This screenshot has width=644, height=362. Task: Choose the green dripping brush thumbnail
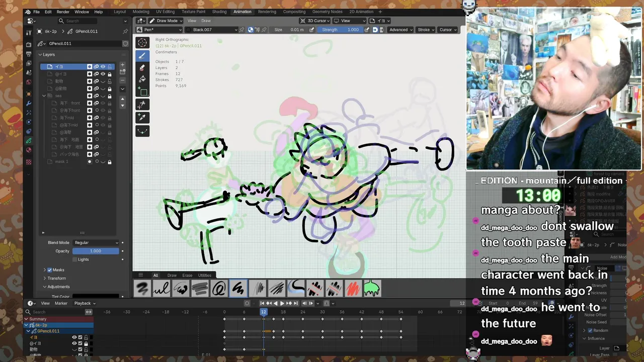[x=372, y=289]
